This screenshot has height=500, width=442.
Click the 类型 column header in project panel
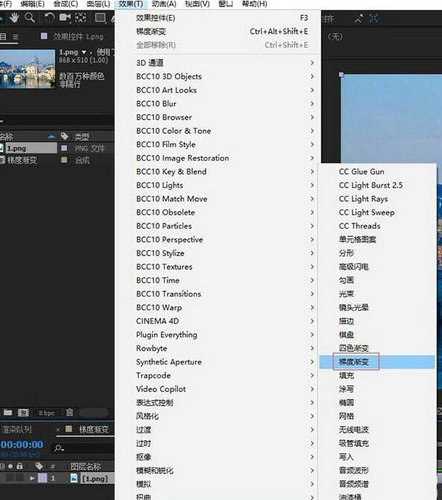pos(82,136)
